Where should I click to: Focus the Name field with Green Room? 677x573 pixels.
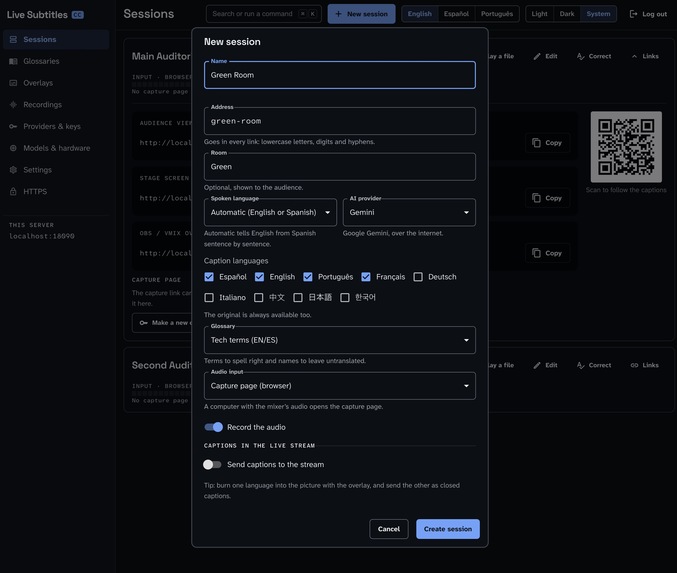point(340,75)
